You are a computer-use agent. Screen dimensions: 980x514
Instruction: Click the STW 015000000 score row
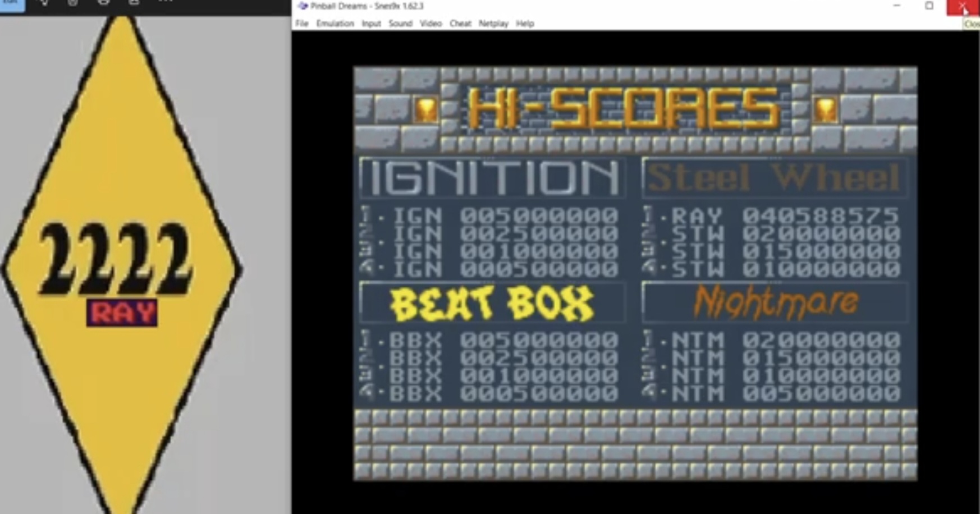pyautogui.click(x=772, y=251)
